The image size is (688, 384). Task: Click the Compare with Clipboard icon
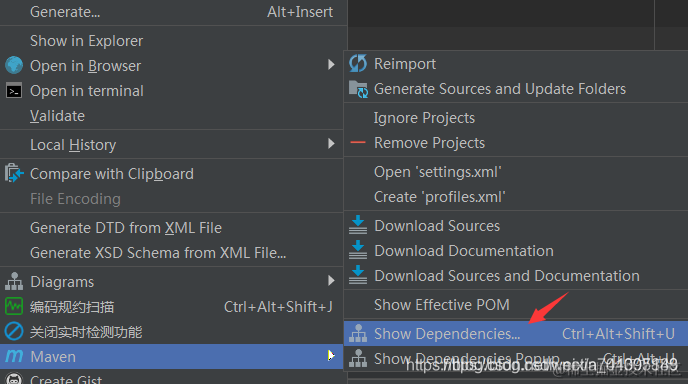click(x=14, y=173)
